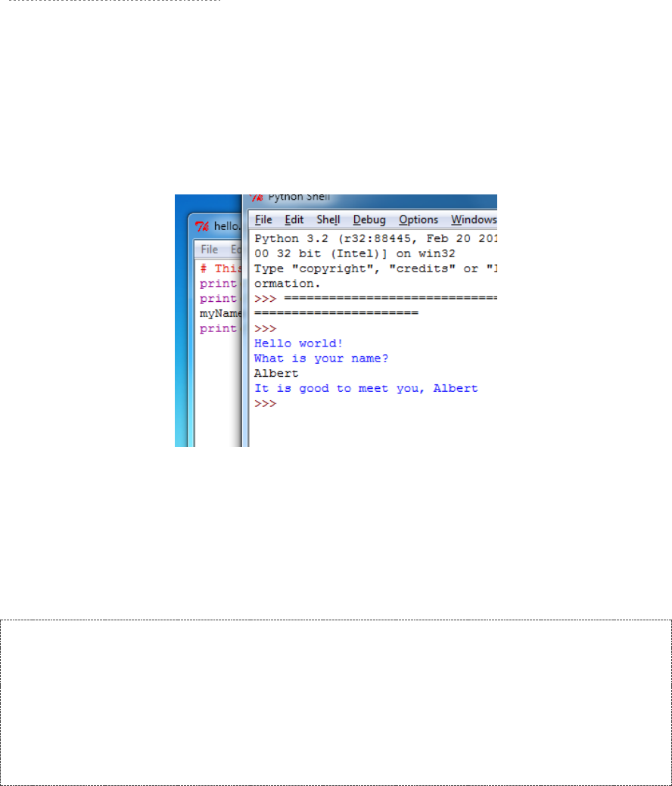Viewport: 672px width, 786px height.
Task: Open the Shell menu
Action: pyautogui.click(x=328, y=219)
